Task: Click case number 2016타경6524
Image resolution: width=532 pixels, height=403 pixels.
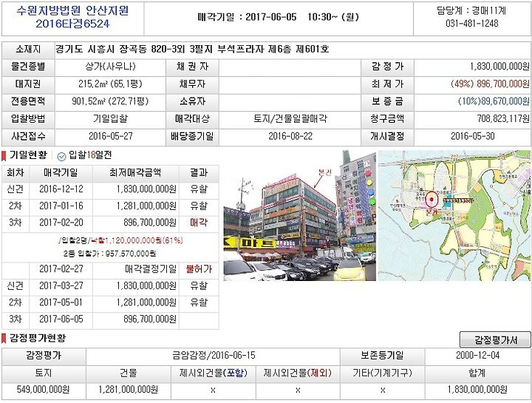Action: tap(72, 24)
